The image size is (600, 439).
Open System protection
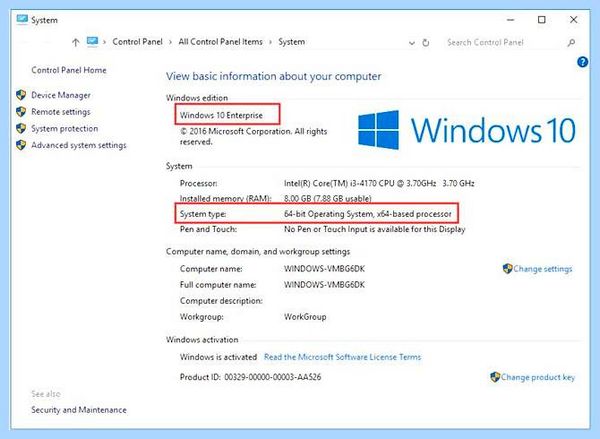65,129
